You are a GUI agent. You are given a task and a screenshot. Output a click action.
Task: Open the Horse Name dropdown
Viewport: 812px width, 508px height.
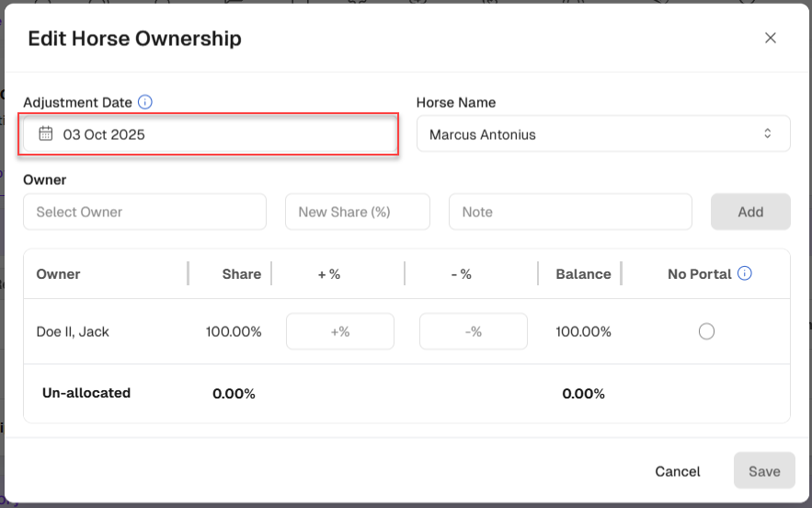tap(602, 134)
